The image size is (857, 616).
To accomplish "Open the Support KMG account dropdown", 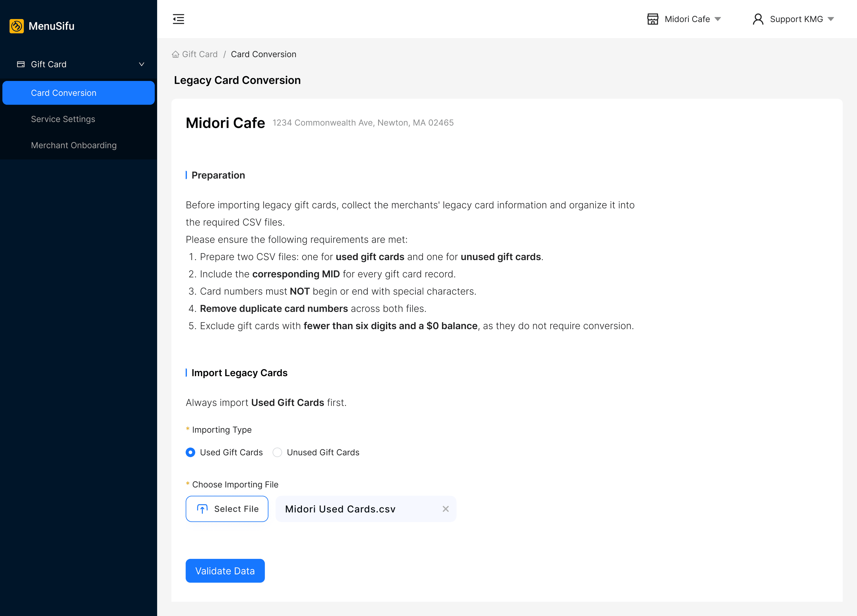I will point(793,19).
